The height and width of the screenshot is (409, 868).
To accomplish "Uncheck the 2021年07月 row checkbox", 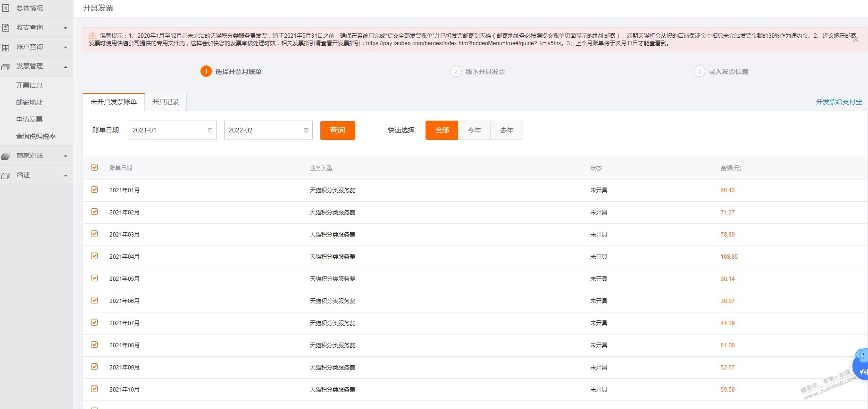I will pyautogui.click(x=94, y=322).
